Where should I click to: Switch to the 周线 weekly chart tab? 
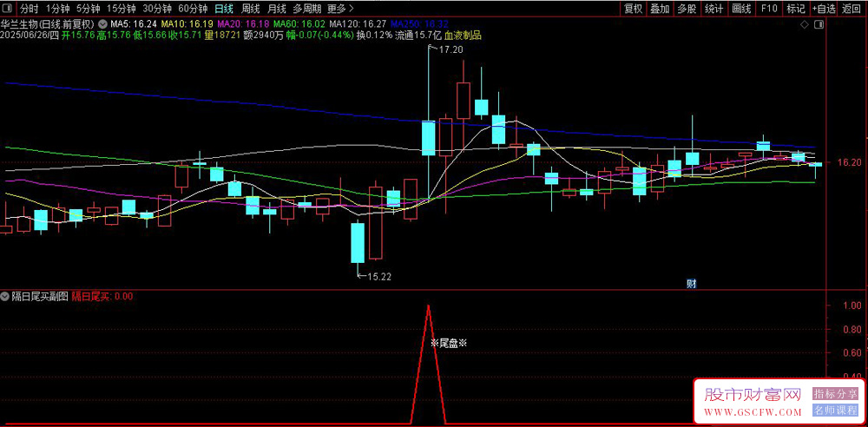click(x=250, y=9)
